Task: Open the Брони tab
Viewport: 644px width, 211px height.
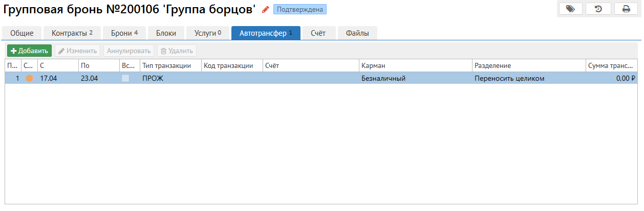Action: click(124, 33)
